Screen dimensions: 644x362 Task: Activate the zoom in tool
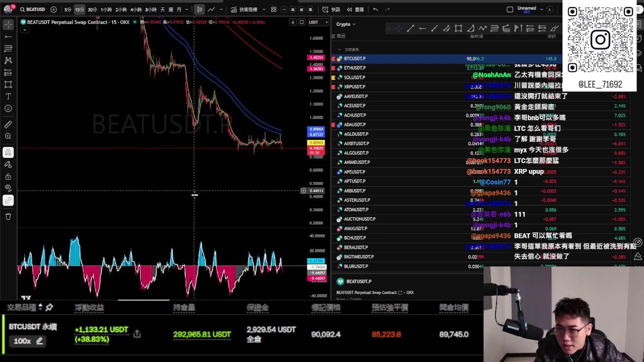[x=8, y=136]
